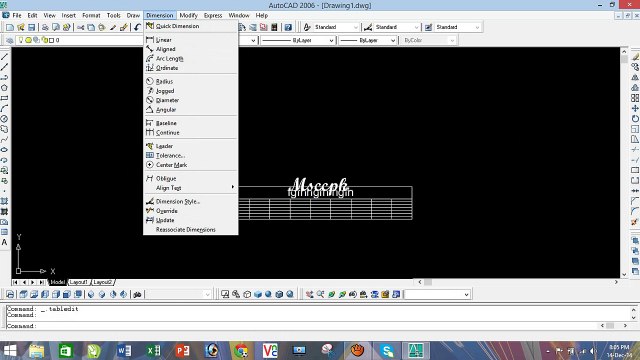The height and width of the screenshot is (360, 640).
Task: Choose the Linear dimension option
Action: click(x=191, y=40)
